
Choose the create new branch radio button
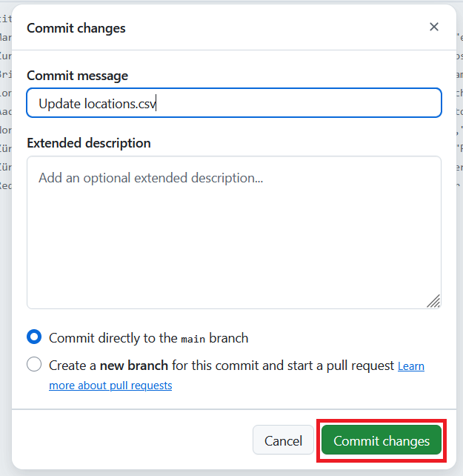[34, 365]
